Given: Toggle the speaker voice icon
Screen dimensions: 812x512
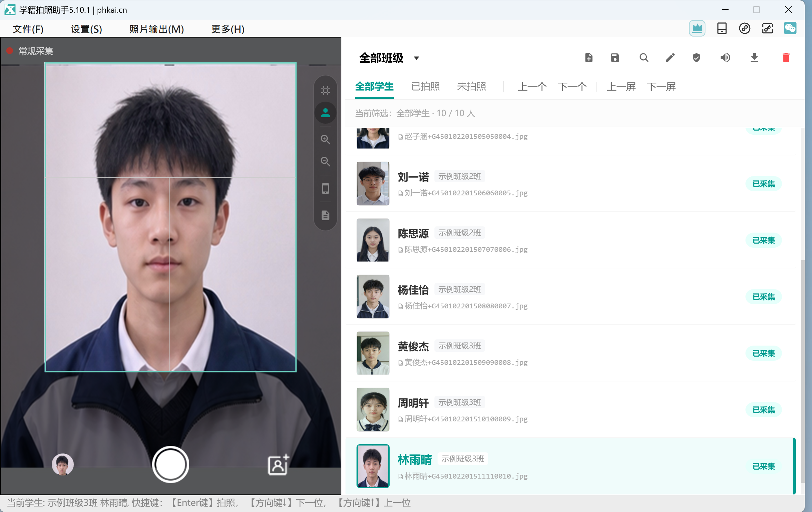Looking at the screenshot, I should 725,58.
